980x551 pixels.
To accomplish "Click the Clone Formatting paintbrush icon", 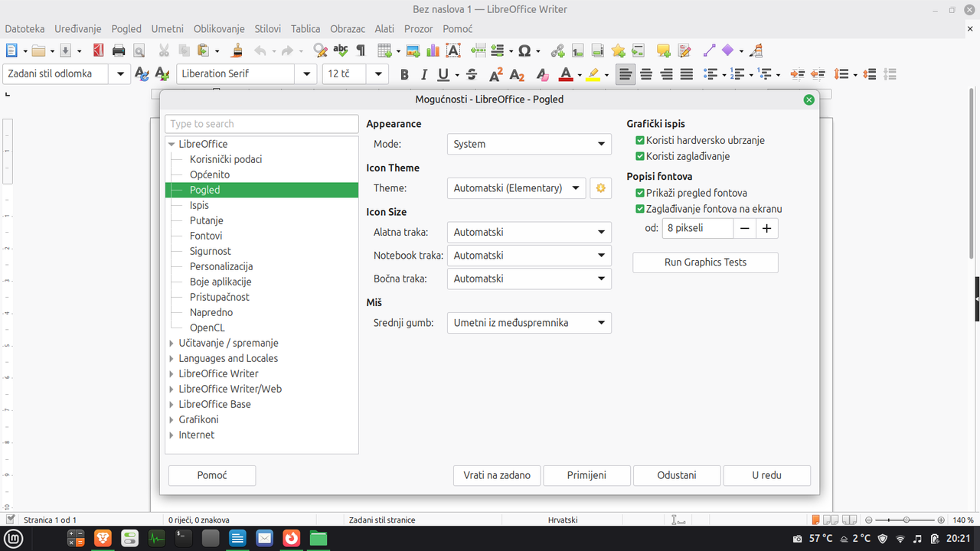I will (237, 51).
